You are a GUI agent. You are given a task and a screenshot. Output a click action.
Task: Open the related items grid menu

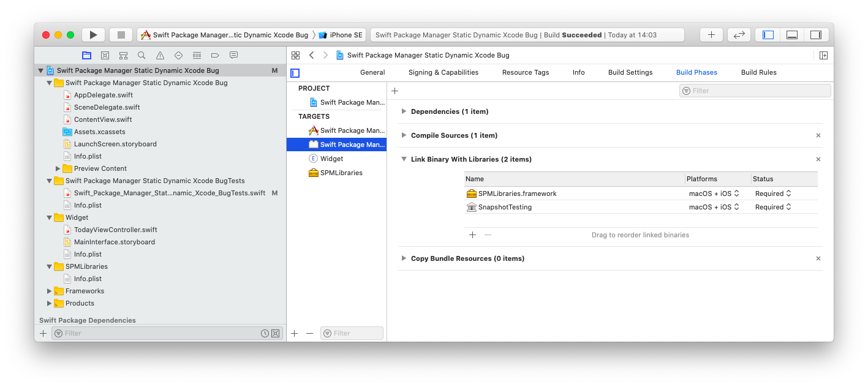click(295, 55)
